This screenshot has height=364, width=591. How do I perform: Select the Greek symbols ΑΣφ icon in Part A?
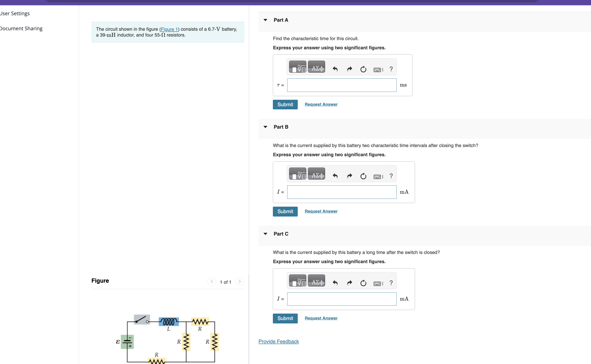coord(316,67)
